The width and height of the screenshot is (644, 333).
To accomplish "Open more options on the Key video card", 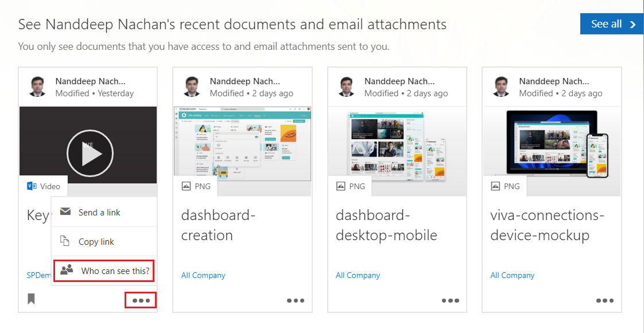I will click(x=141, y=300).
